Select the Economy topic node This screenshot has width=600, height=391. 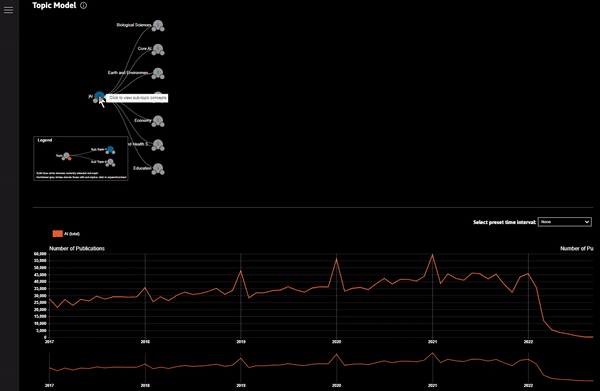[x=158, y=121]
